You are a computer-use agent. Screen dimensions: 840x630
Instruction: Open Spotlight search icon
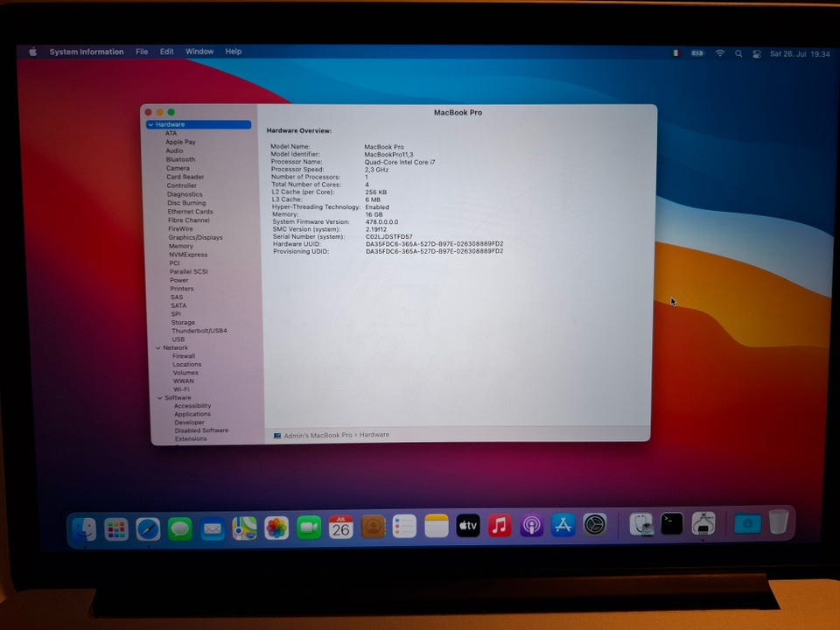pos(738,53)
